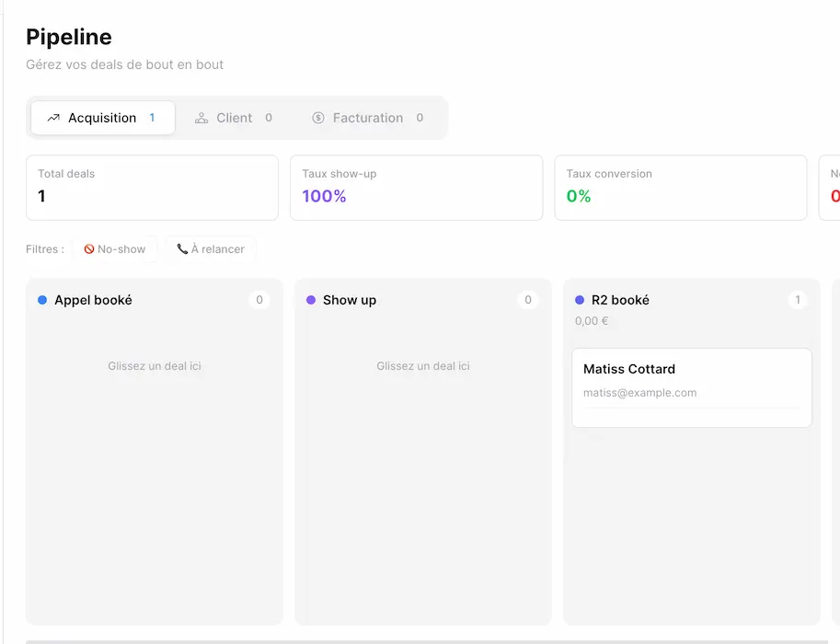Click the Taux show-up 100% card
The height and width of the screenshot is (644, 840).
click(416, 188)
